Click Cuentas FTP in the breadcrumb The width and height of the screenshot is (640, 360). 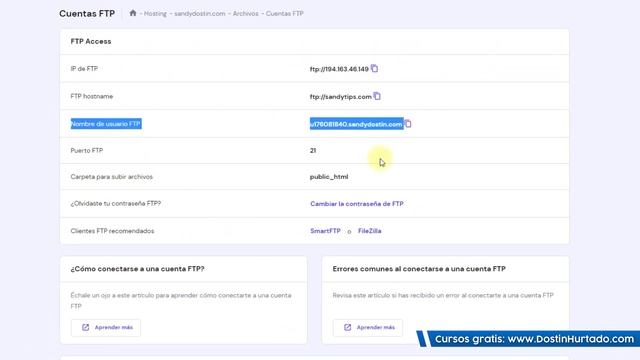pyautogui.click(x=284, y=13)
